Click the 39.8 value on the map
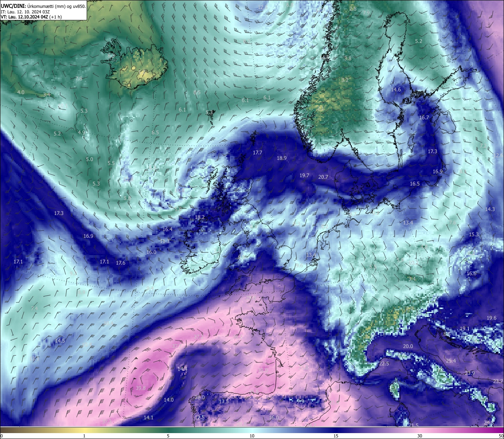This screenshot has width=504, height=439. click(141, 388)
